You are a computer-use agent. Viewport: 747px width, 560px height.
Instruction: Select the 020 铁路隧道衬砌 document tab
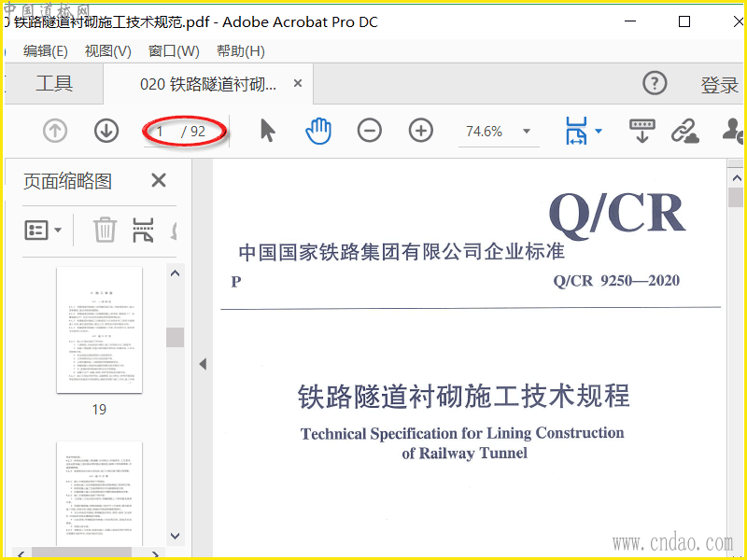coord(208,84)
